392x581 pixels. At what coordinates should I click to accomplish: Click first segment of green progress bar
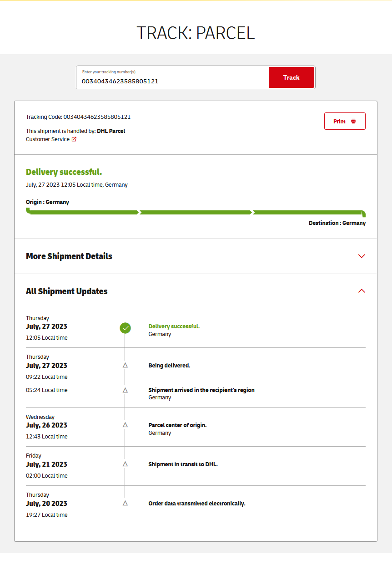coord(84,212)
